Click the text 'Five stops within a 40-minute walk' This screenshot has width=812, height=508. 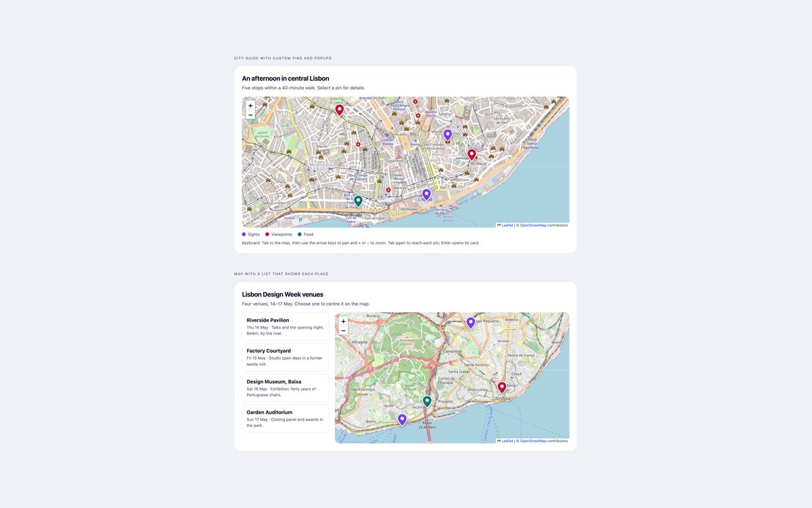coord(279,88)
